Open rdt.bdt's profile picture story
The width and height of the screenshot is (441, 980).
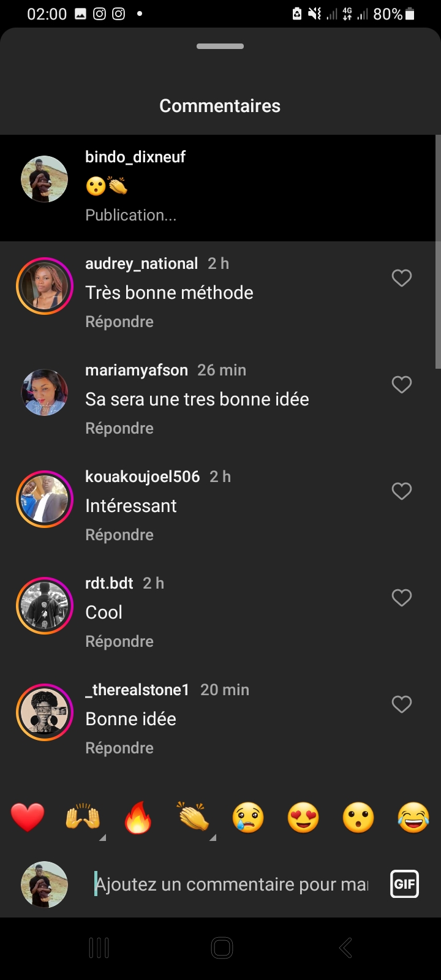pos(44,606)
